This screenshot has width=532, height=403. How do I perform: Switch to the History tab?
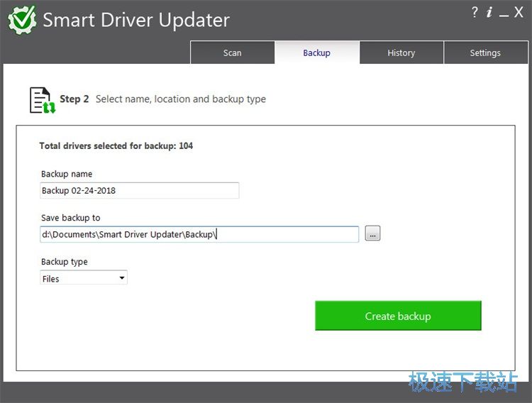[401, 53]
